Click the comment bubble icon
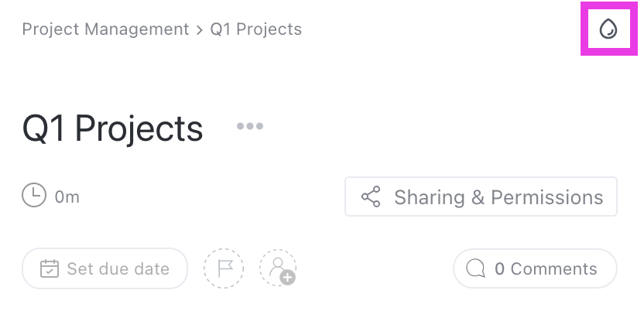Screen dimensions: 644x328 coord(476,268)
